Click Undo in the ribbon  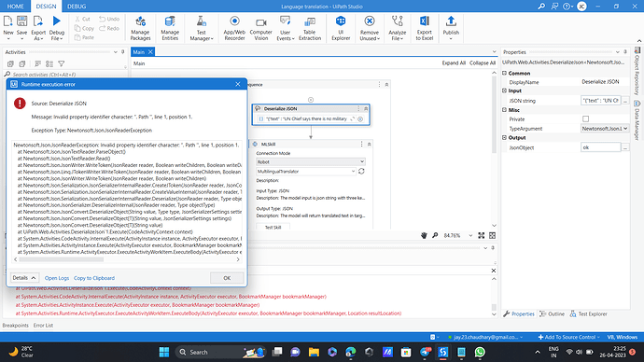109,19
